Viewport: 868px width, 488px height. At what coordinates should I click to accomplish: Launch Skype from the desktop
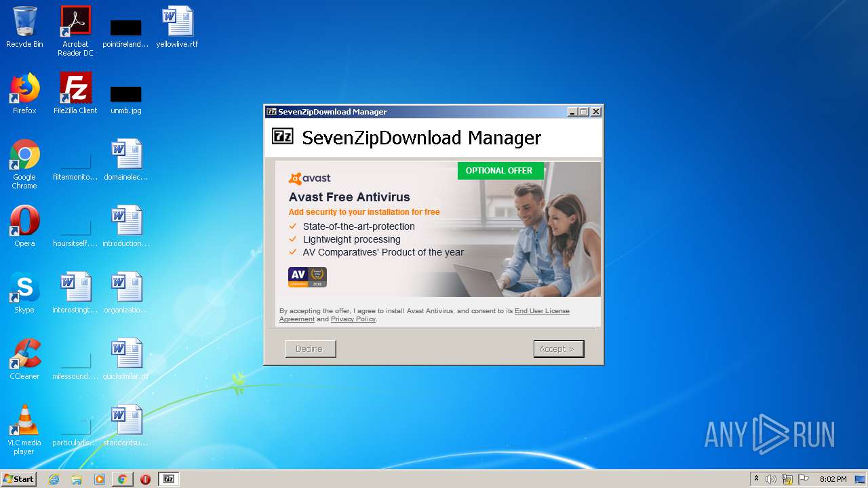click(24, 293)
